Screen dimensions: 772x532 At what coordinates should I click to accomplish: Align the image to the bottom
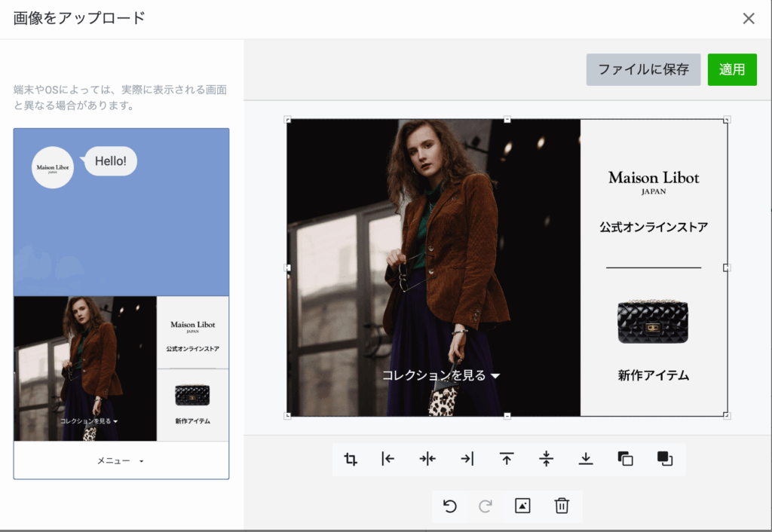[586, 459]
